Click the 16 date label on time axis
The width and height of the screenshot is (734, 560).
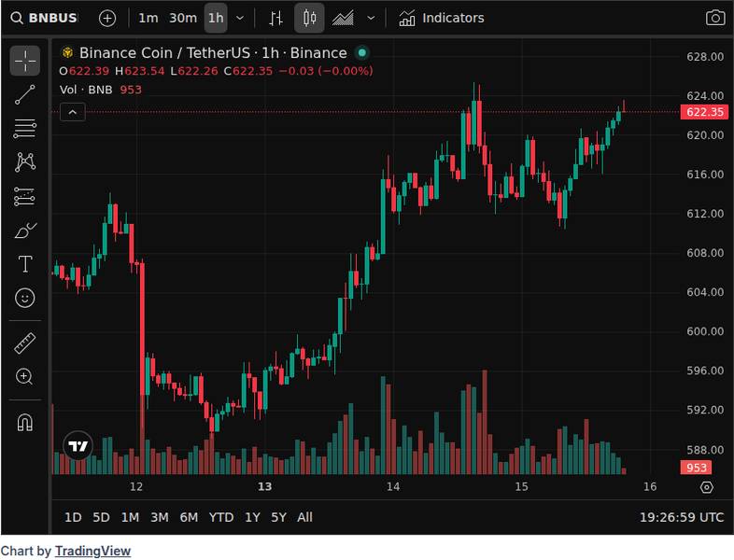click(650, 487)
